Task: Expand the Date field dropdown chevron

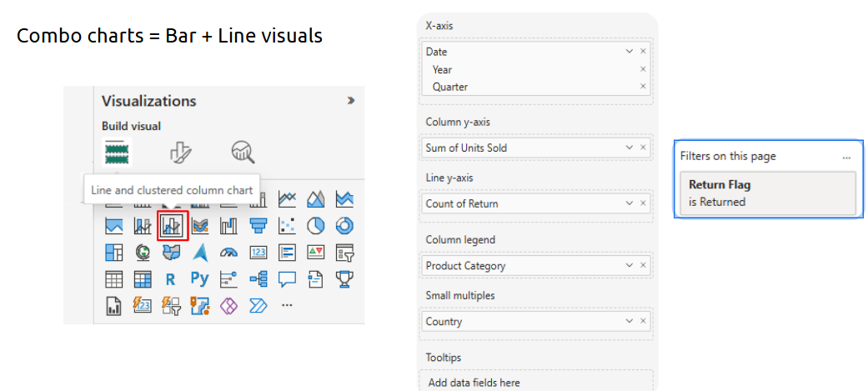Action: coord(629,51)
